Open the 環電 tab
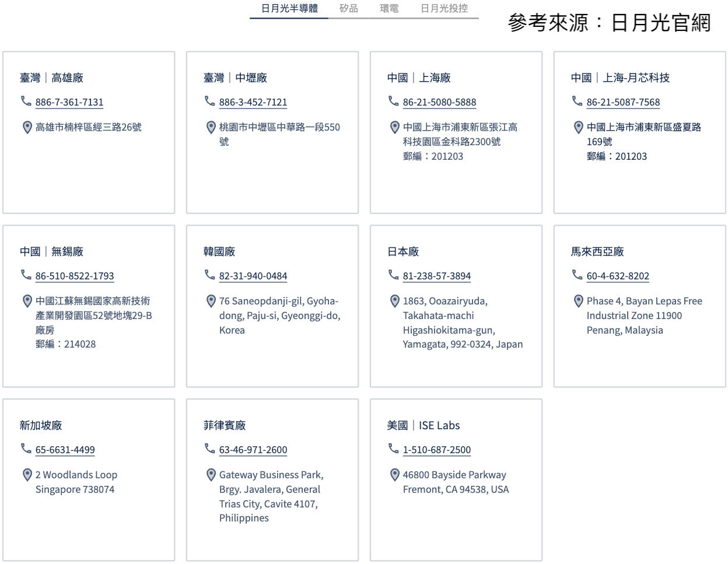 click(389, 9)
